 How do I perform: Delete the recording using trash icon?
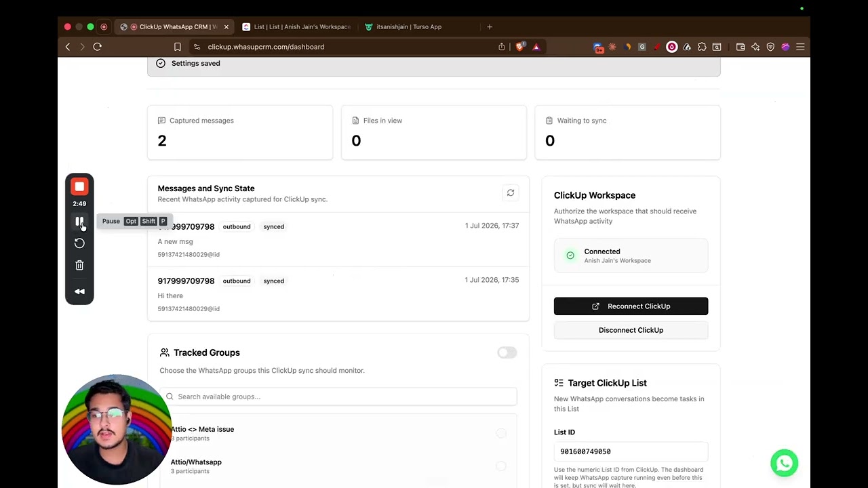pos(79,265)
